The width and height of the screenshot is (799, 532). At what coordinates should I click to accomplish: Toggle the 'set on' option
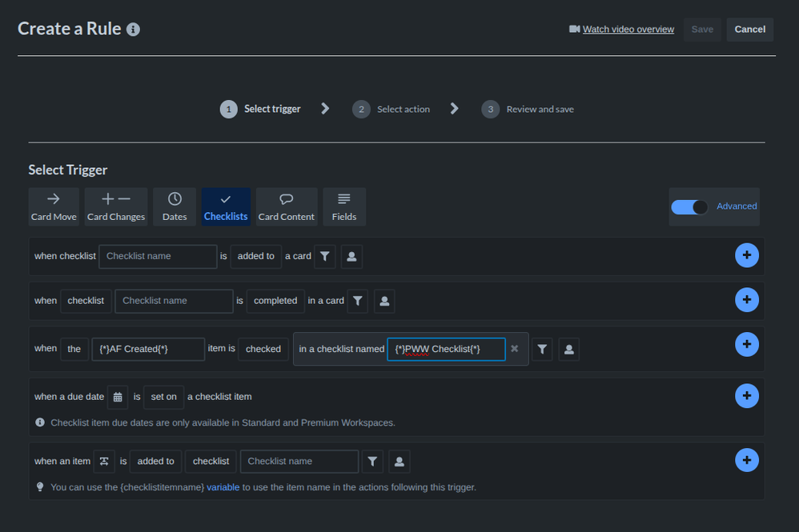pyautogui.click(x=163, y=397)
